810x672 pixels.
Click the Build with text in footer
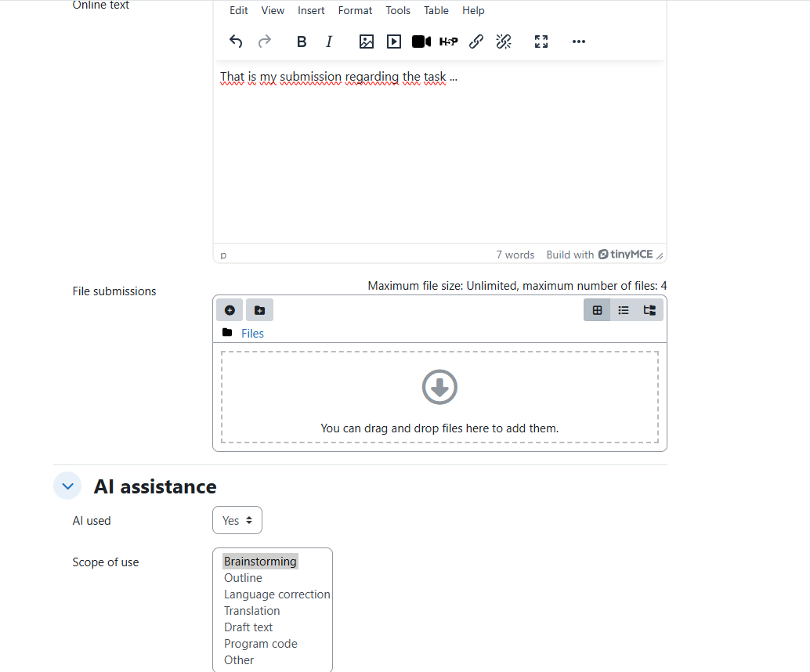click(570, 255)
